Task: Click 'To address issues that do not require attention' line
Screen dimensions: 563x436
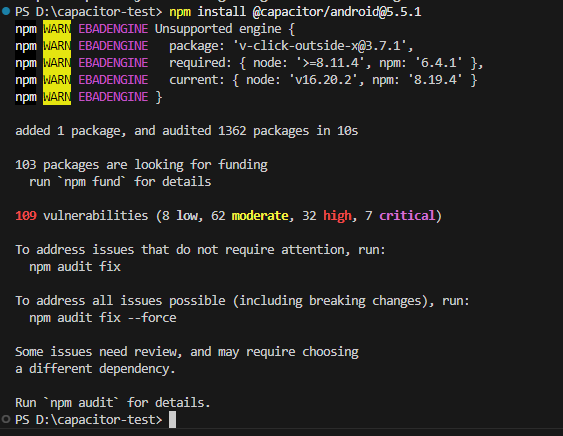Action: [200, 250]
